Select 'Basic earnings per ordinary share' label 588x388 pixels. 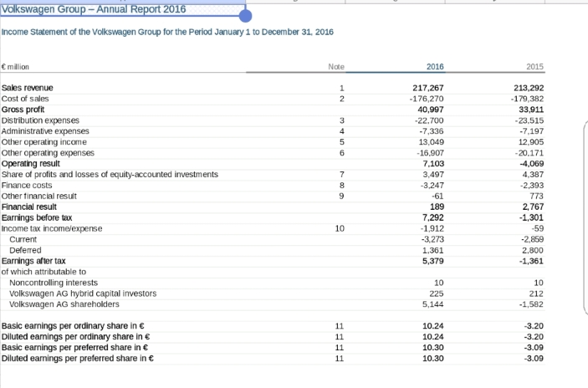(x=73, y=326)
